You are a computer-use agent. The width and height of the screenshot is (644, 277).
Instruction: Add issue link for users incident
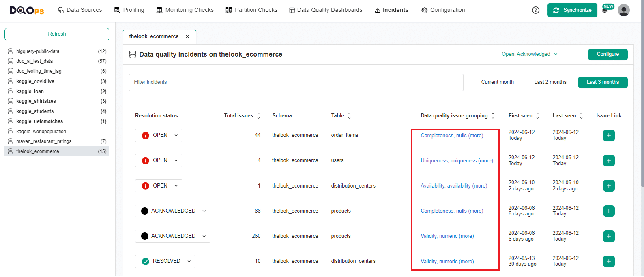[609, 161]
